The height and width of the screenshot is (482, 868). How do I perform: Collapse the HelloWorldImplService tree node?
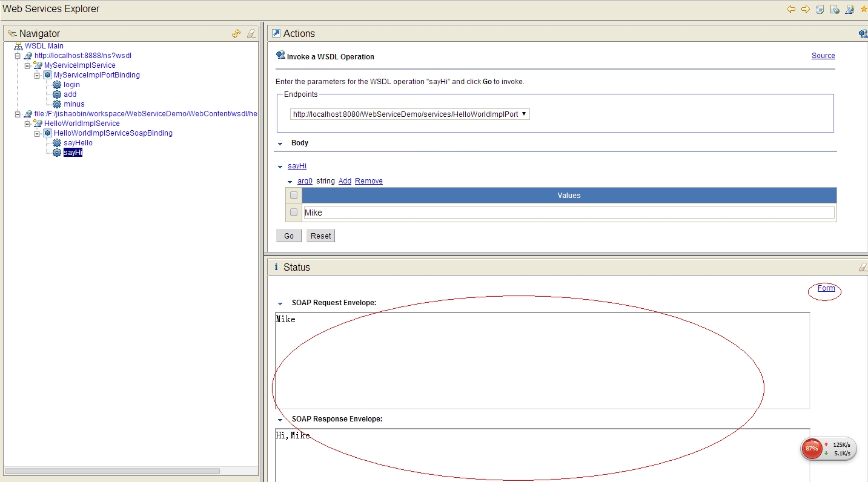coord(28,124)
